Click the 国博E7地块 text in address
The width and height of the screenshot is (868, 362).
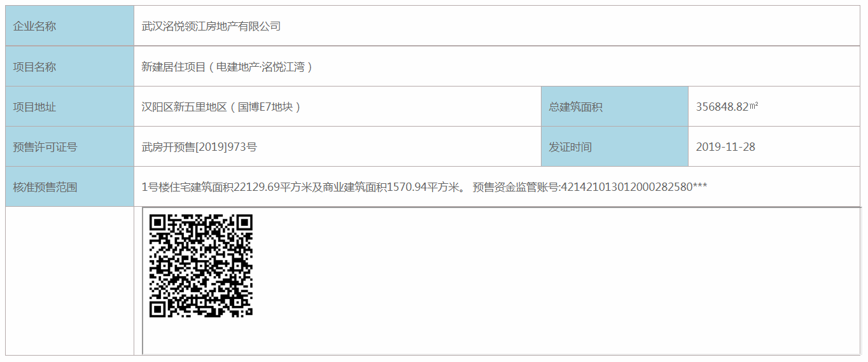pyautogui.click(x=265, y=107)
